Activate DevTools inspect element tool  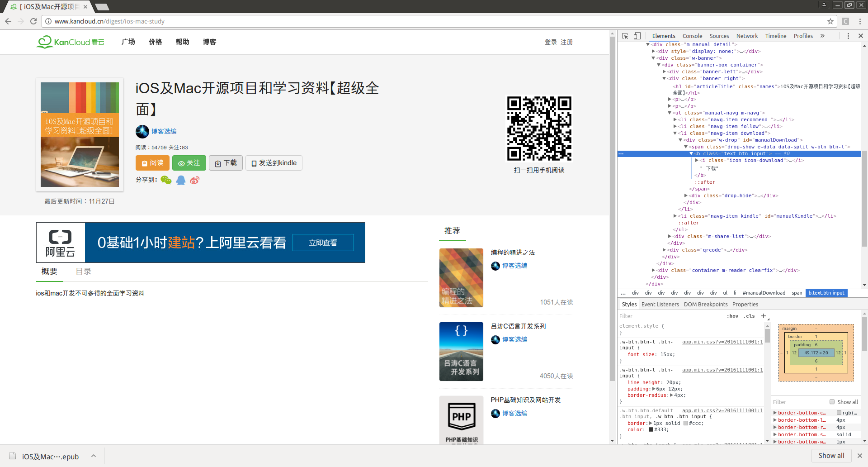(x=625, y=36)
